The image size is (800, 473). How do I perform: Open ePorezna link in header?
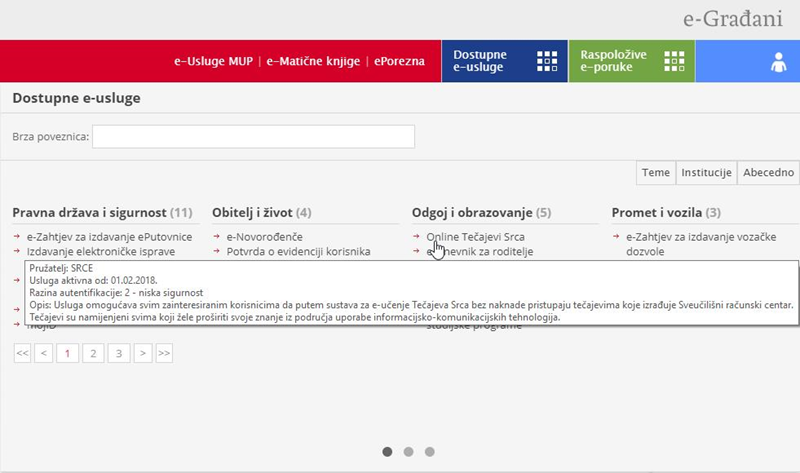coord(399,61)
